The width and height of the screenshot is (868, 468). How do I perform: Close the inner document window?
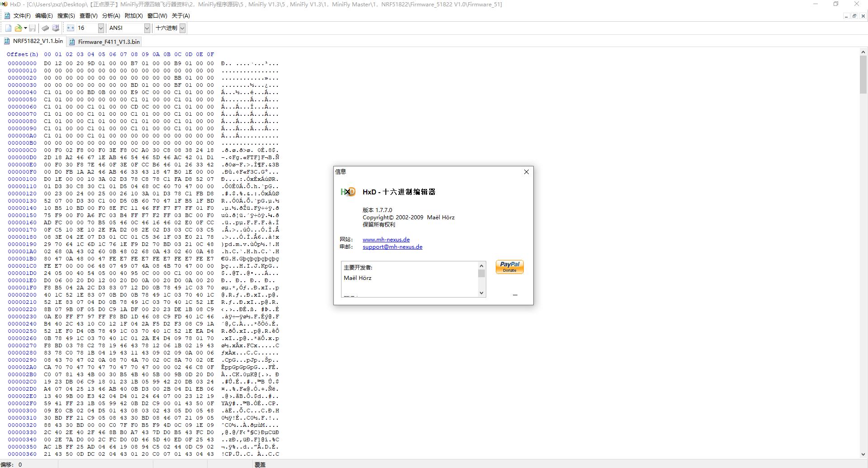point(863,16)
